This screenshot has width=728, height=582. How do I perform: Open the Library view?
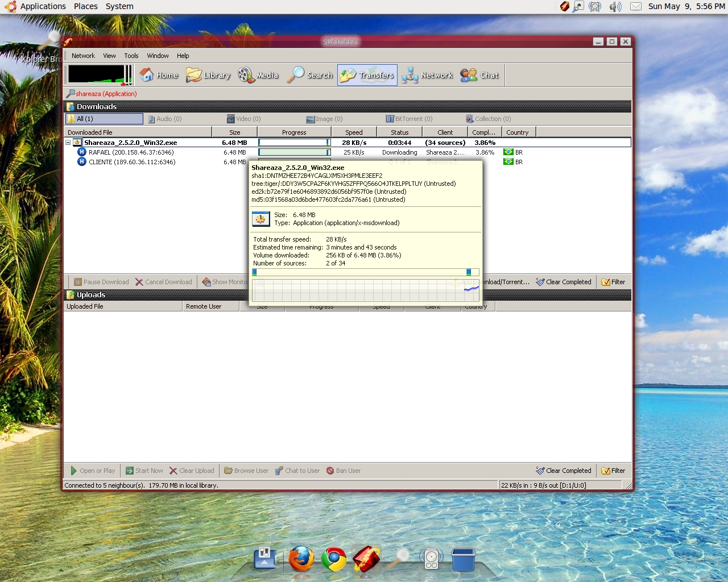208,75
